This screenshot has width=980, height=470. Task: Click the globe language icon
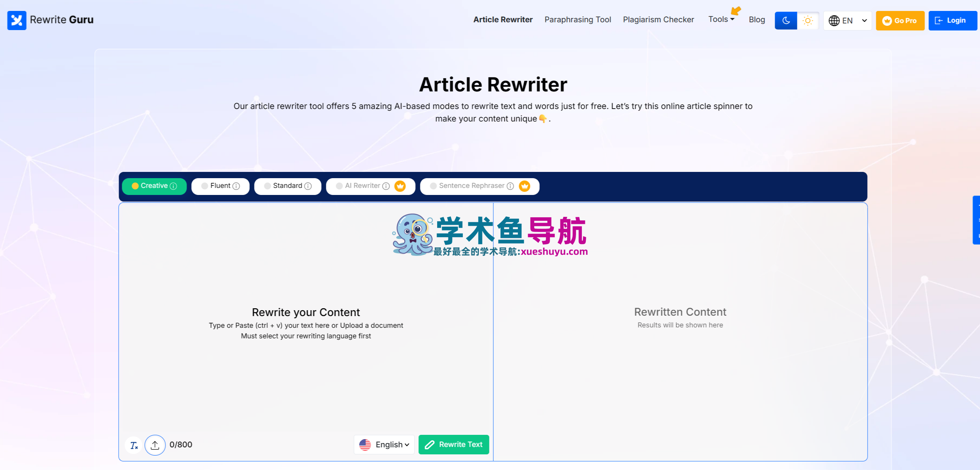coord(834,21)
